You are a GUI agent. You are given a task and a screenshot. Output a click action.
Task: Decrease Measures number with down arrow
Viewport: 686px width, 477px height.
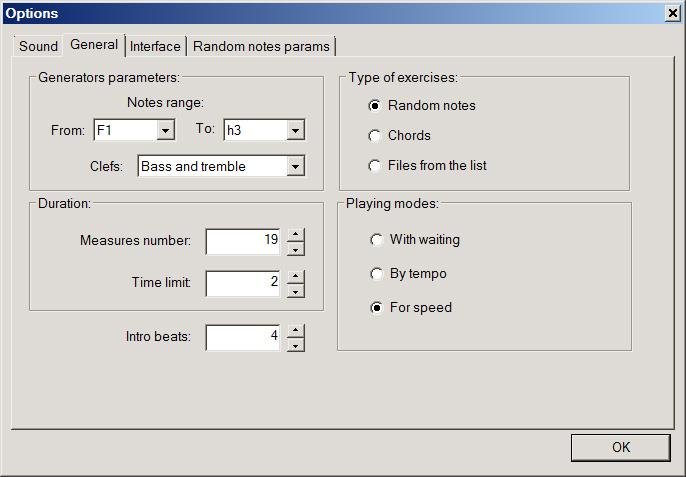pos(296,249)
